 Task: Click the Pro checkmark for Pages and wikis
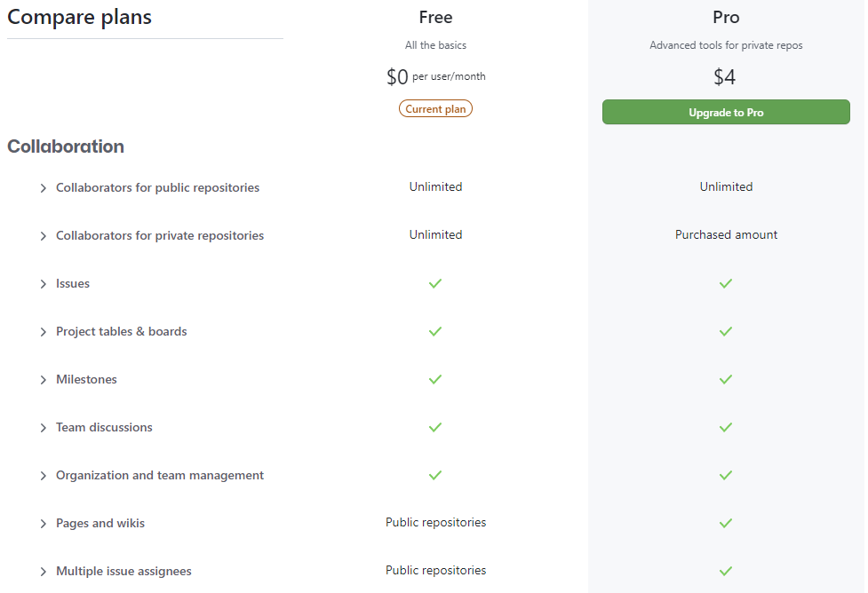[725, 523]
